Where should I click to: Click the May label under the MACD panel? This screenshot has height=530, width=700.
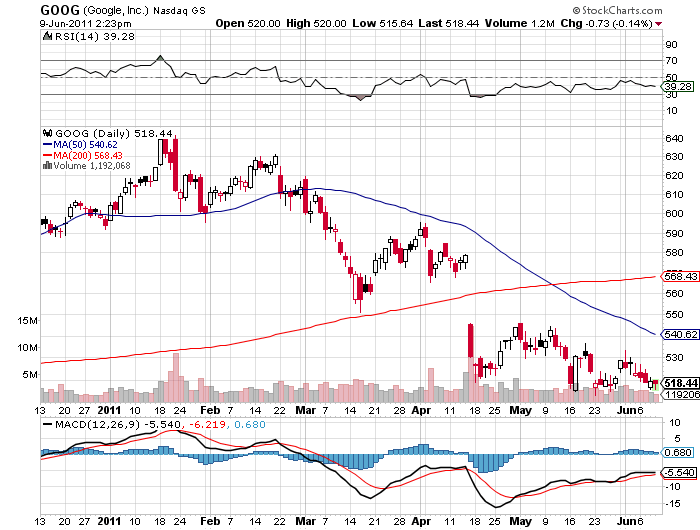click(x=521, y=521)
